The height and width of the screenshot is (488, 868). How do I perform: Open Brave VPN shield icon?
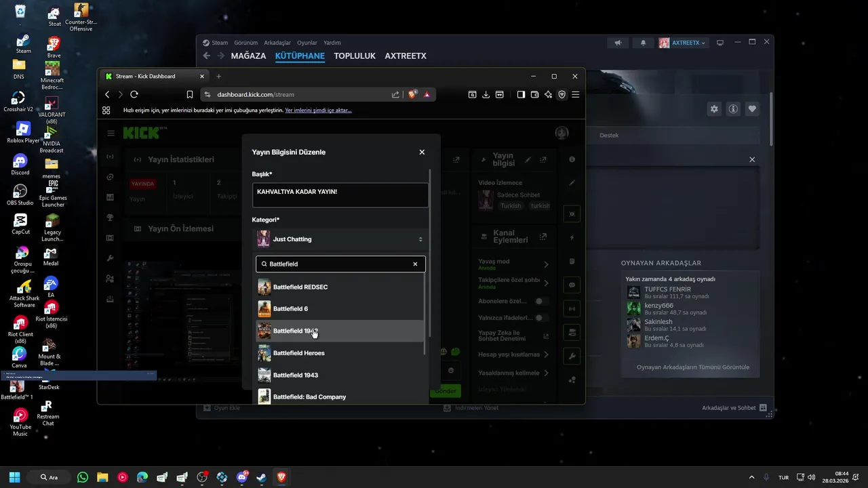pos(561,94)
